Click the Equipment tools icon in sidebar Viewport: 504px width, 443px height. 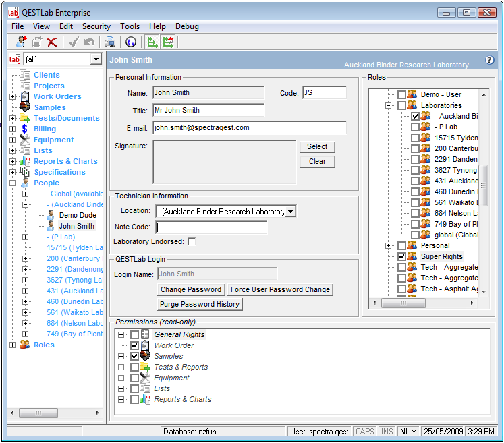[25, 140]
